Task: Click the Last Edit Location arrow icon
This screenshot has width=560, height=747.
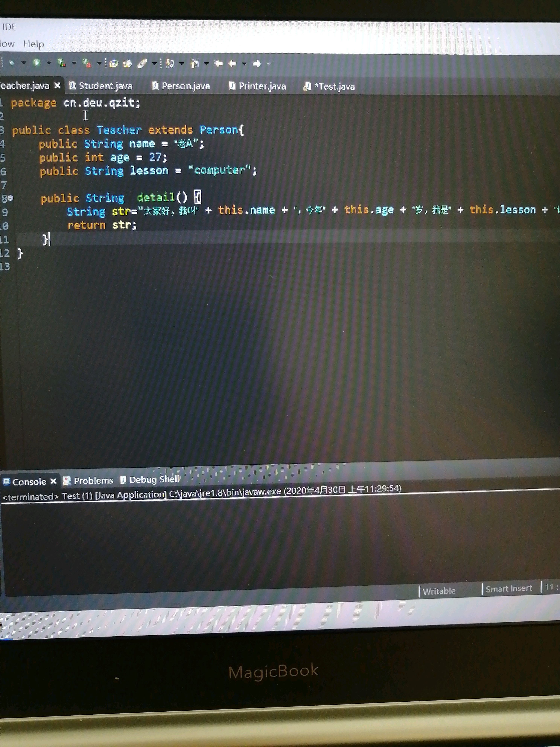Action: click(218, 63)
